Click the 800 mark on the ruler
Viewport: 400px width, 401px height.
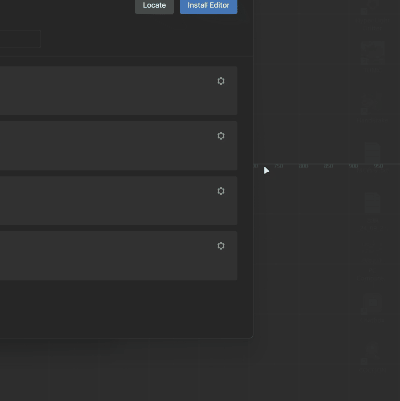[x=303, y=166]
